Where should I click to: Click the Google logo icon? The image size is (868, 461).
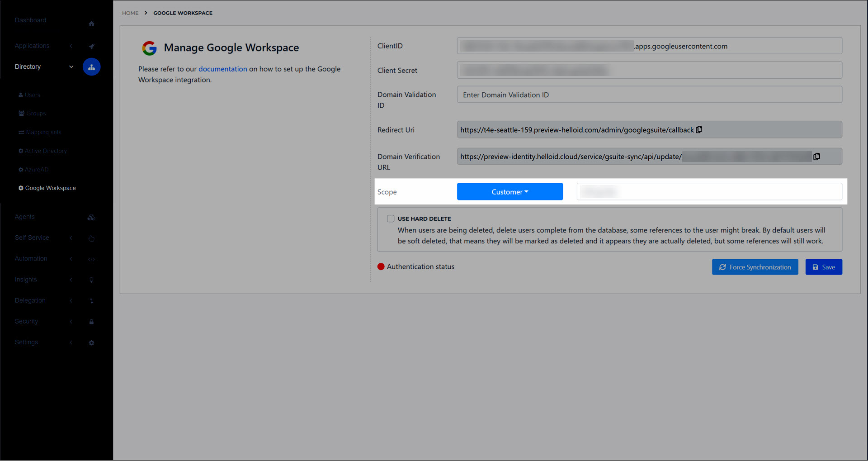(x=149, y=48)
